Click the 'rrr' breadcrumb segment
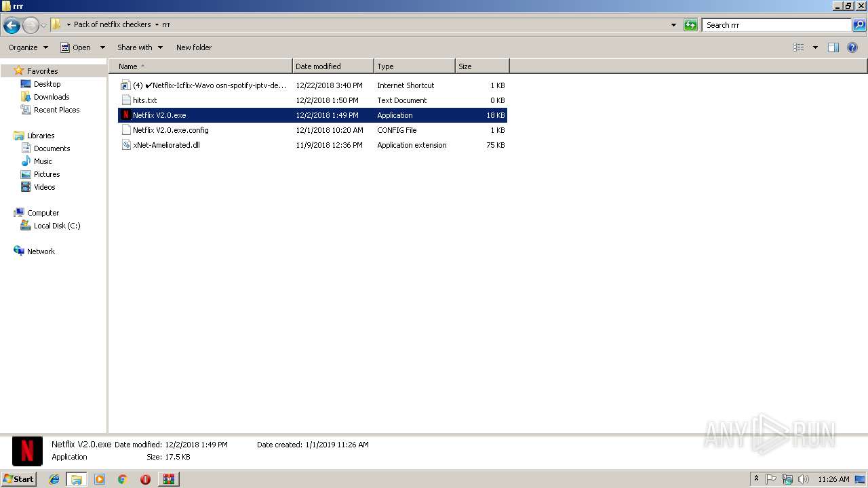The height and width of the screenshot is (488, 868). 166,24
